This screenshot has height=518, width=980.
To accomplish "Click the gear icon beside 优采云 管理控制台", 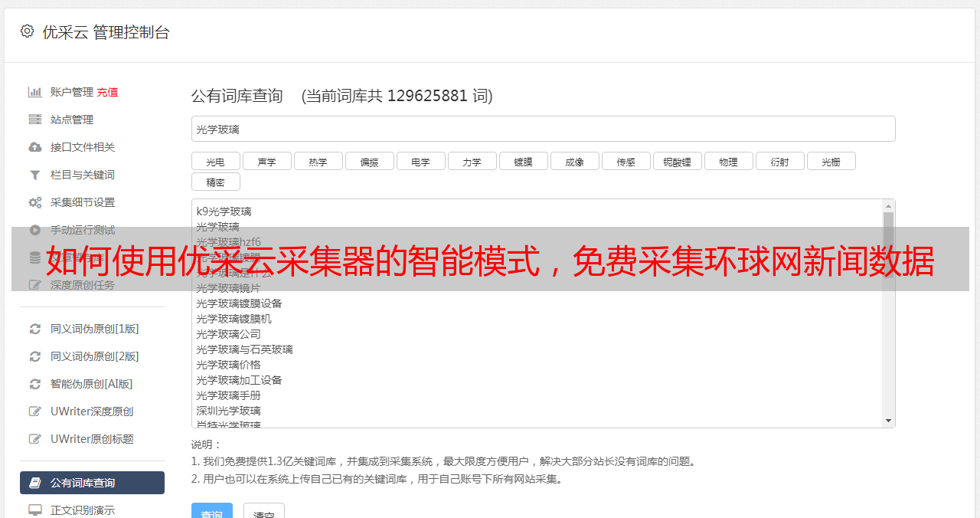I will pyautogui.click(x=28, y=31).
